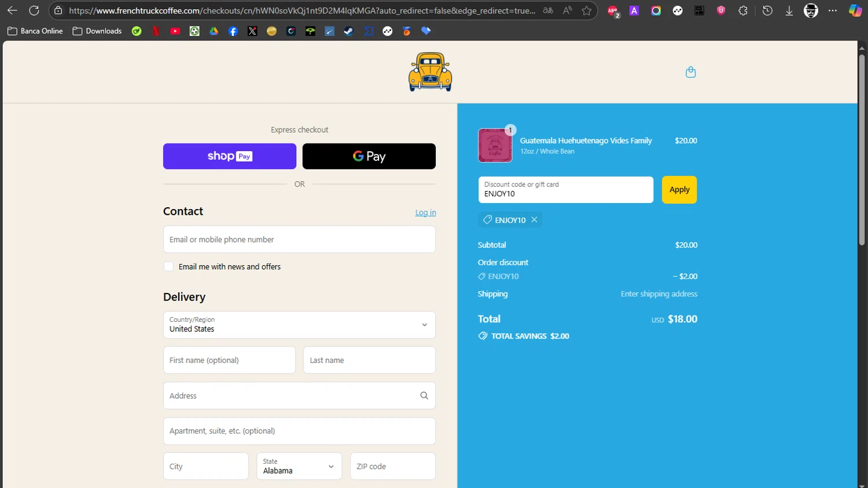868x488 pixels.
Task: Click the address bar URL
Action: click(x=302, y=10)
